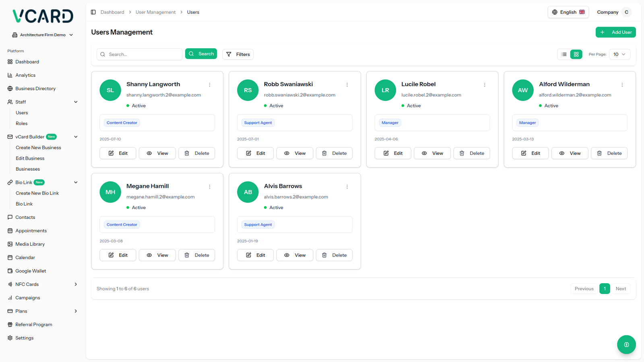
Task: Switch to grid view layout
Action: (576, 54)
